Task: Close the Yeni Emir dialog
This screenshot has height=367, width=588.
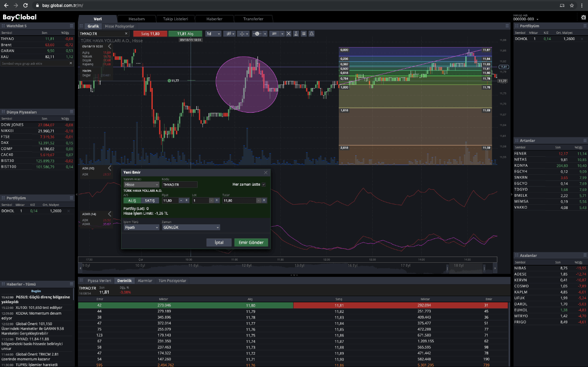Action: coord(265,172)
